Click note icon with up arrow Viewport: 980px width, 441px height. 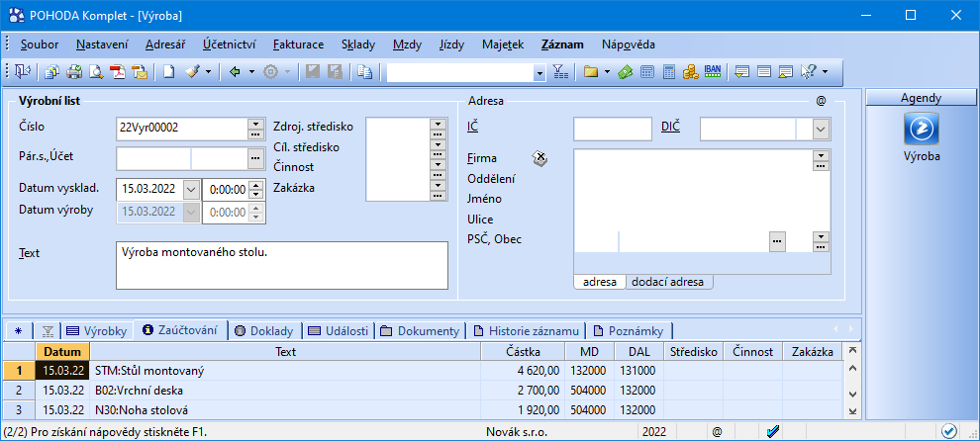click(786, 72)
